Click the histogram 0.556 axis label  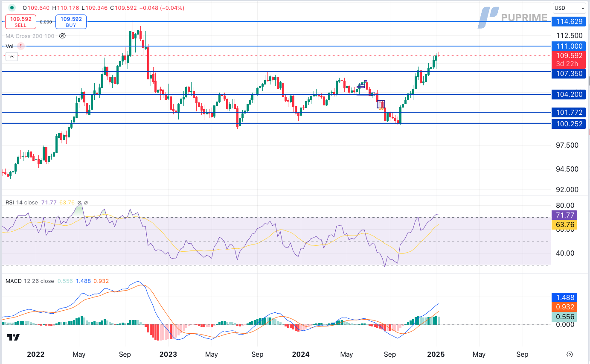(564, 317)
